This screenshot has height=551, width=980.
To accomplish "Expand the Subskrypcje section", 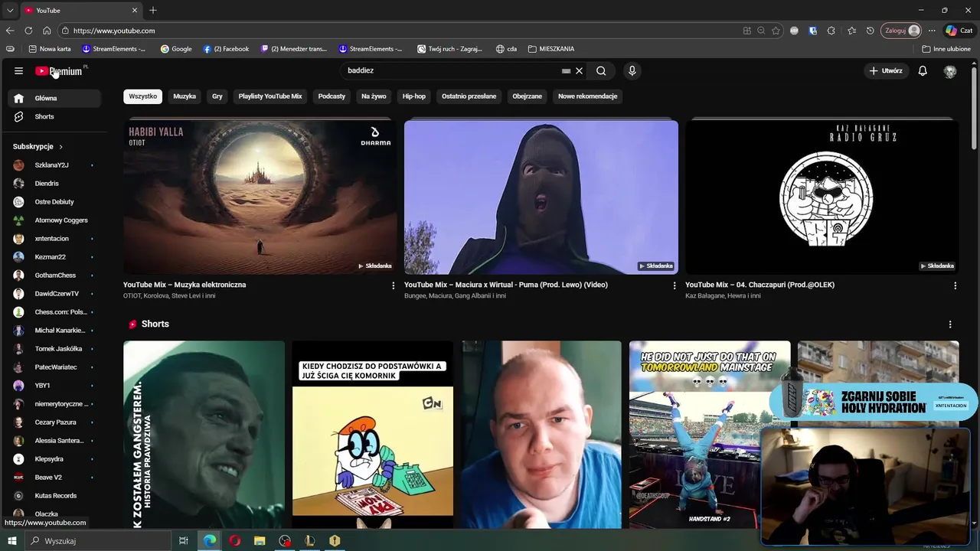I will 38,146.
